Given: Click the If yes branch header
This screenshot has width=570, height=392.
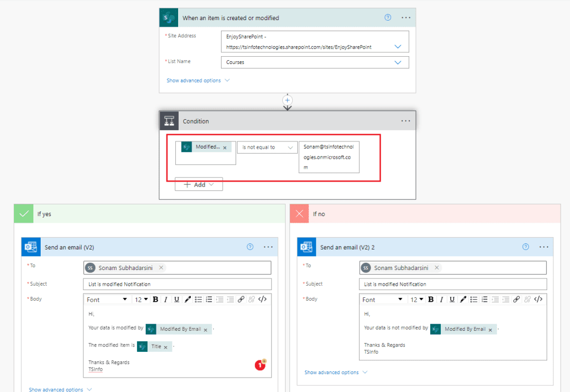Looking at the screenshot, I should [150, 213].
